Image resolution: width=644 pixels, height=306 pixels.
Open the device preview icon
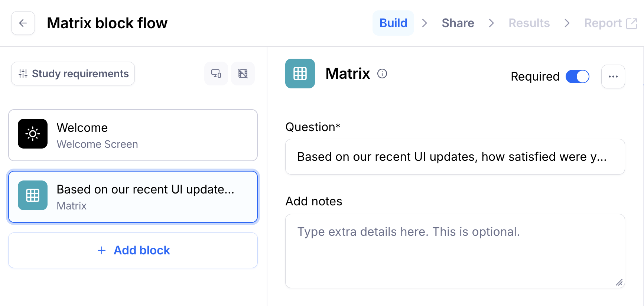tap(216, 74)
